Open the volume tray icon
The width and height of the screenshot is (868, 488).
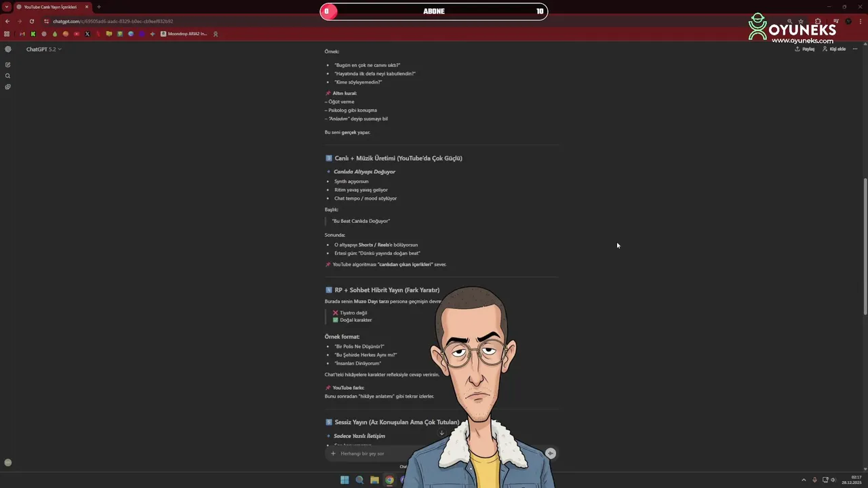point(833,480)
